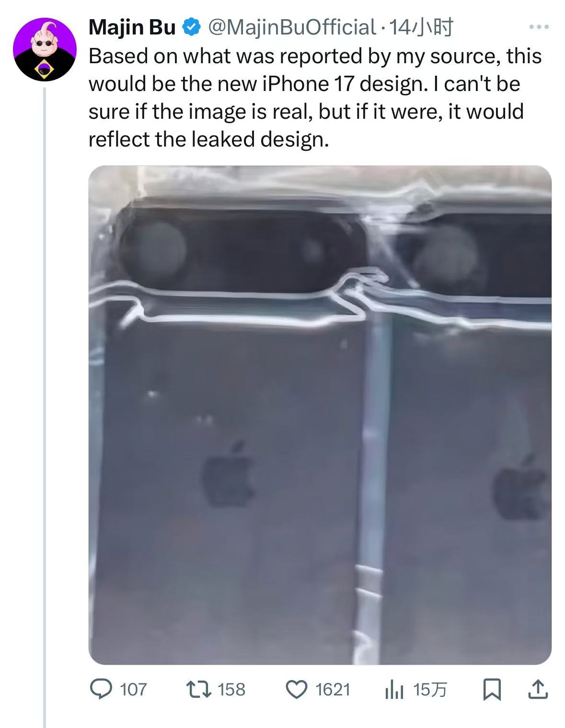Open the three-dot more options menu

click(539, 27)
